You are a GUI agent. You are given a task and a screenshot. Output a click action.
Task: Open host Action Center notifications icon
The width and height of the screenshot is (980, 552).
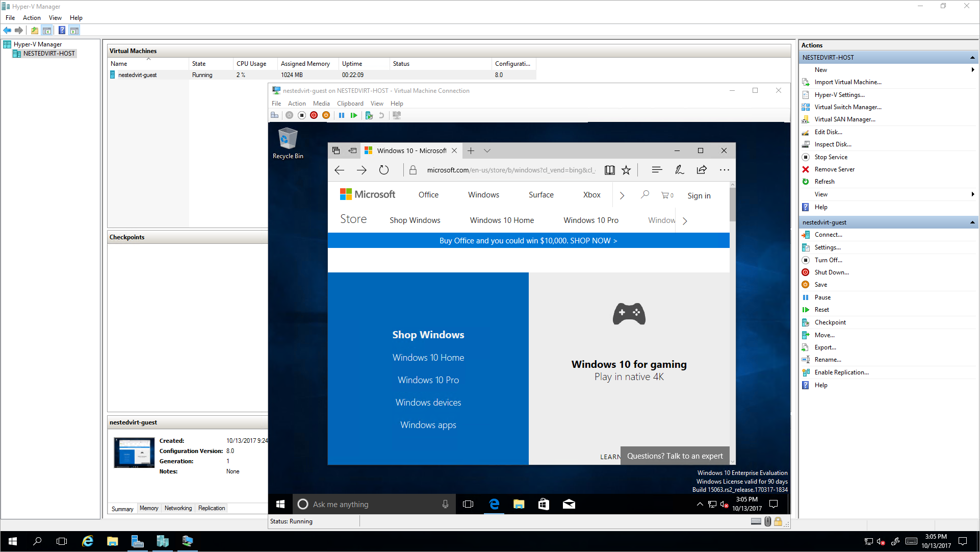coord(963,541)
